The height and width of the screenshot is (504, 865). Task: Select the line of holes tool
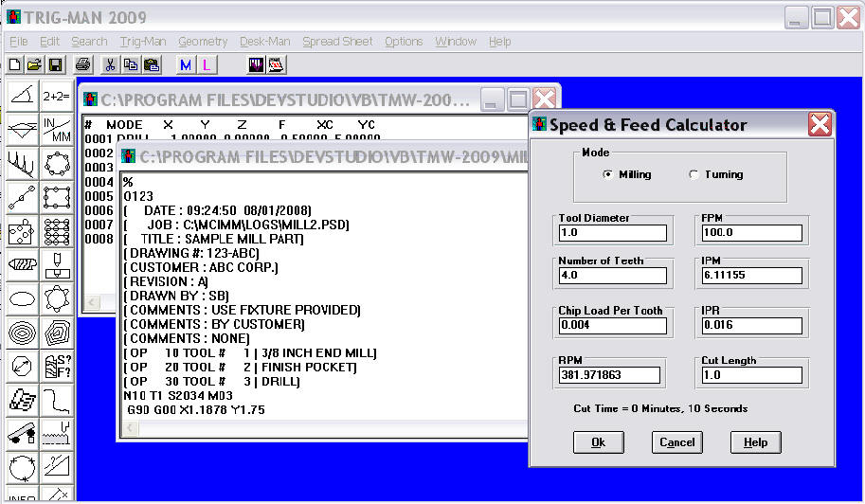point(22,197)
